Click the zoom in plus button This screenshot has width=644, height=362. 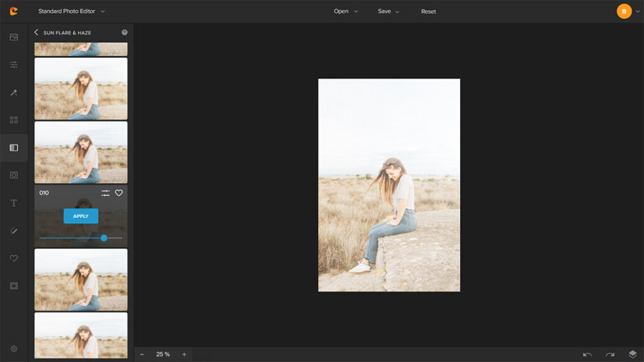click(x=184, y=354)
